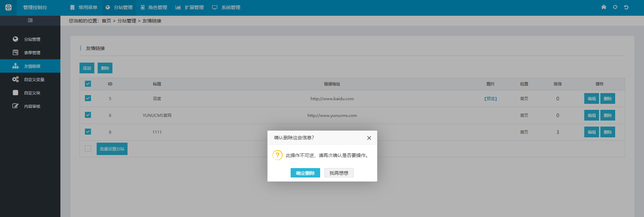Open the 扩展管理 top menu
The height and width of the screenshot is (217, 644).
[190, 7]
